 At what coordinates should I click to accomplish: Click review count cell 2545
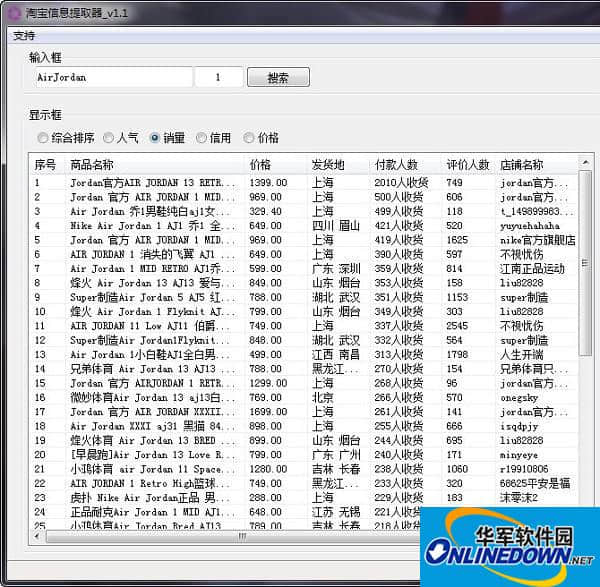pyautogui.click(x=457, y=326)
